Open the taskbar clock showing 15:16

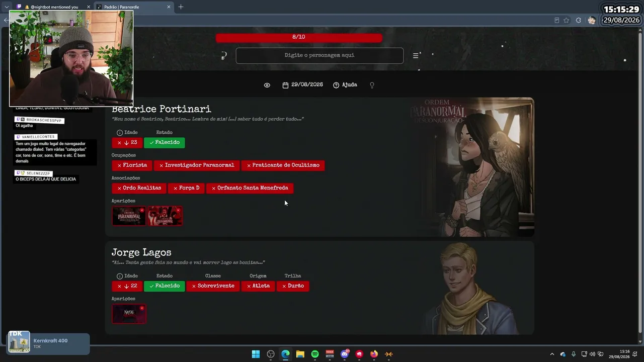[x=619, y=354]
